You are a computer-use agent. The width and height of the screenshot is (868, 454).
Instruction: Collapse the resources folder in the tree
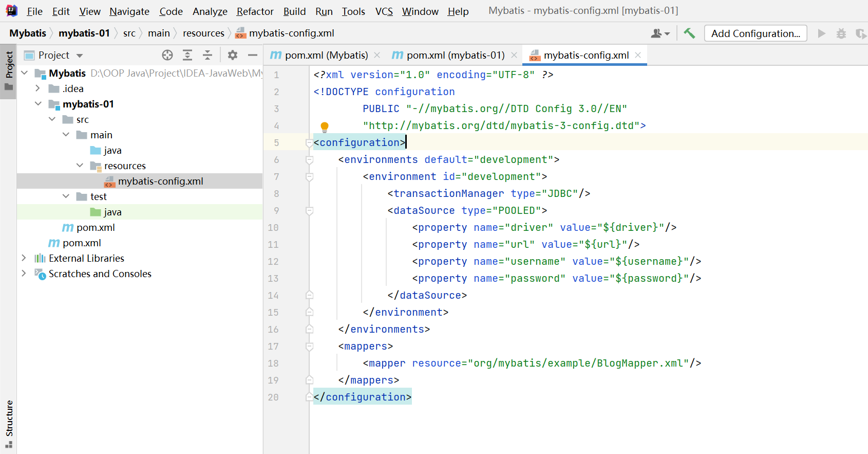point(80,166)
